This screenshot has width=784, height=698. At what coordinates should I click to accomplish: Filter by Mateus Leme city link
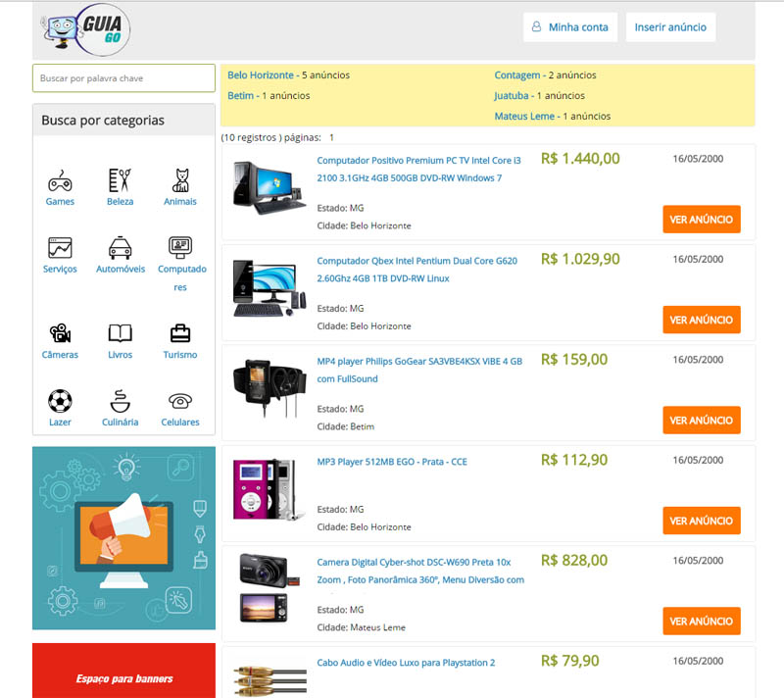click(x=524, y=116)
